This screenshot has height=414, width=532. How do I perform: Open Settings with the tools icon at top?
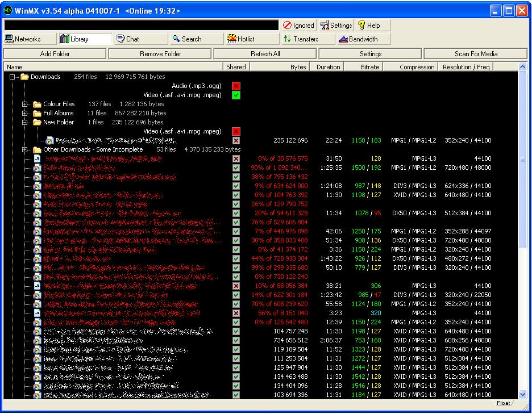pos(336,26)
